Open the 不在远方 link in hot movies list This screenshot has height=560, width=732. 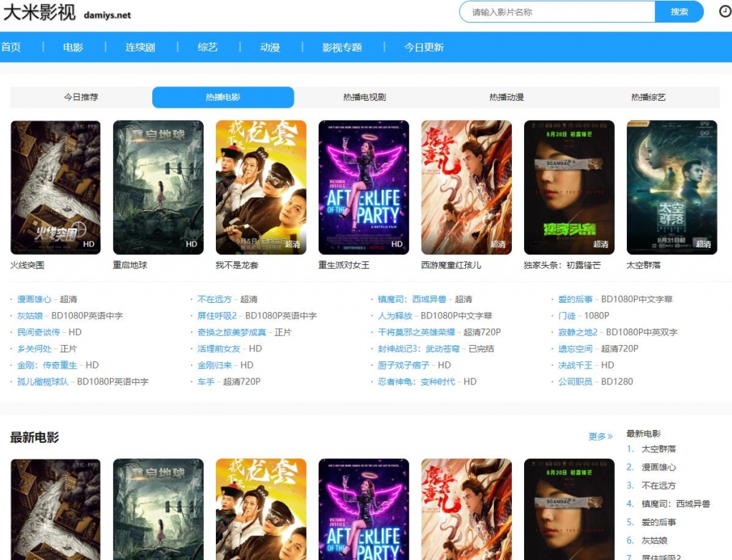click(x=214, y=299)
